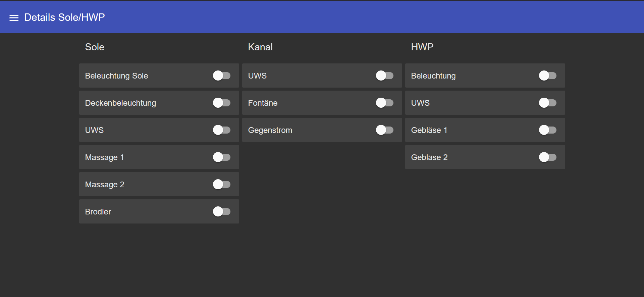Click the Massage 2 label
Screen dimensions: 644x297
105,185
